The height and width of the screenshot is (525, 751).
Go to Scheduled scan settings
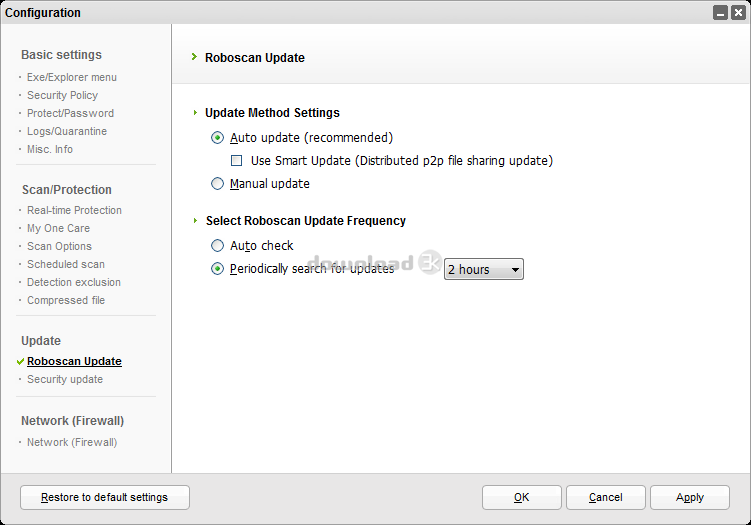tap(66, 264)
